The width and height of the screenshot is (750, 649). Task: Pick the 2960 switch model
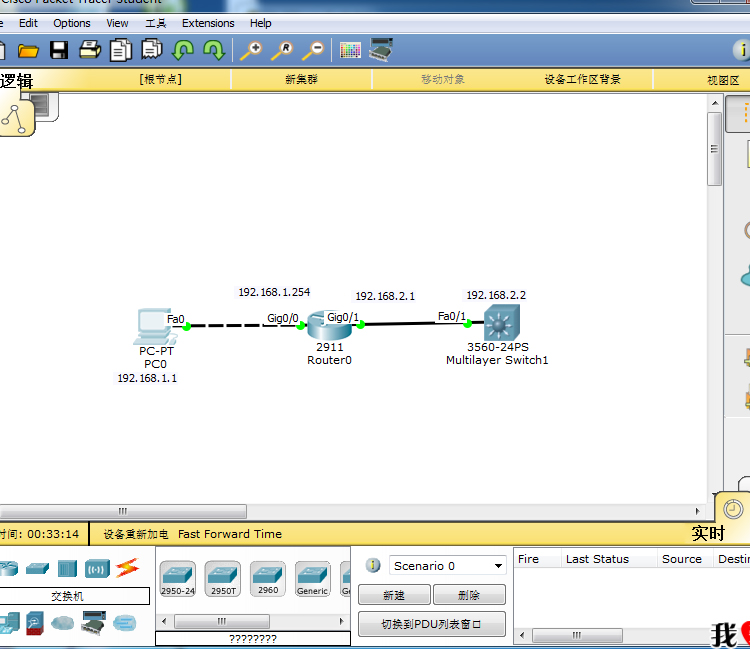[x=268, y=579]
